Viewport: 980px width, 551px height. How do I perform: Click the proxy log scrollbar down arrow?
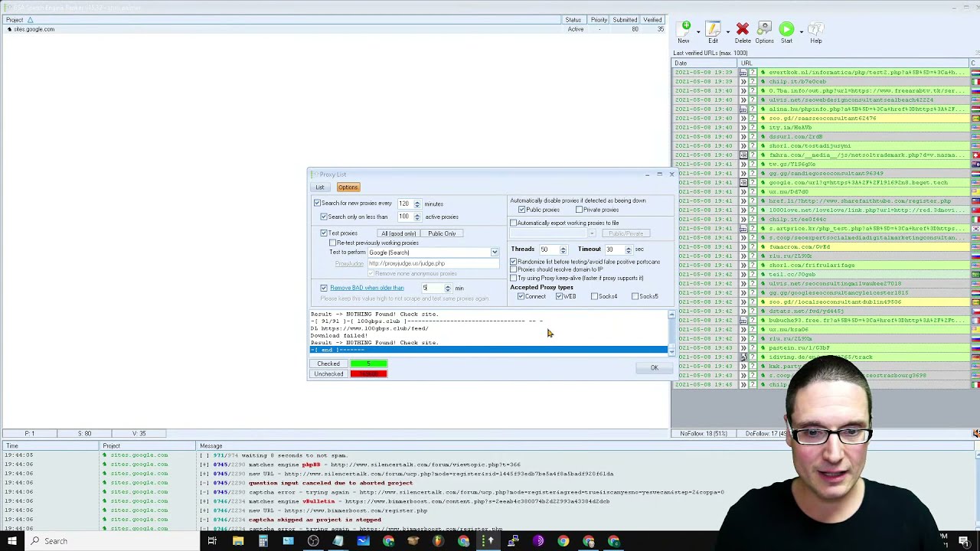671,350
